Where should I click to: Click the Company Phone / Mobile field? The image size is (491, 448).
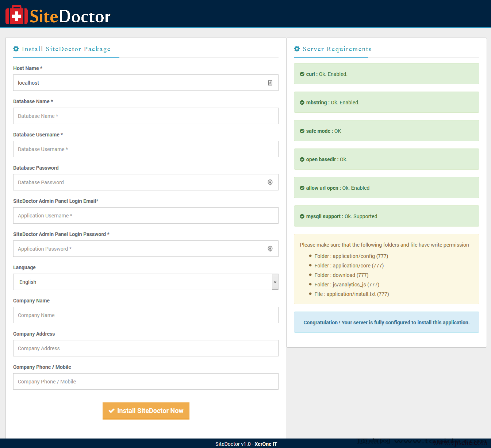coord(146,382)
